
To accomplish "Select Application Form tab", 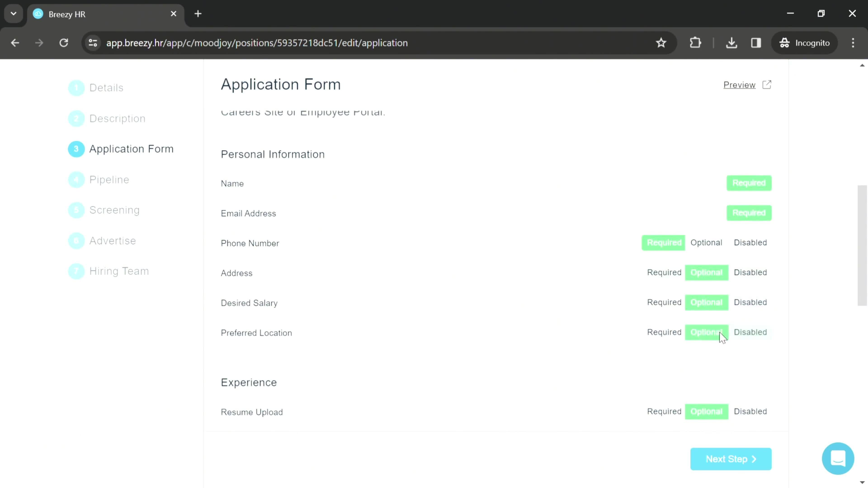I will pyautogui.click(x=131, y=149).
